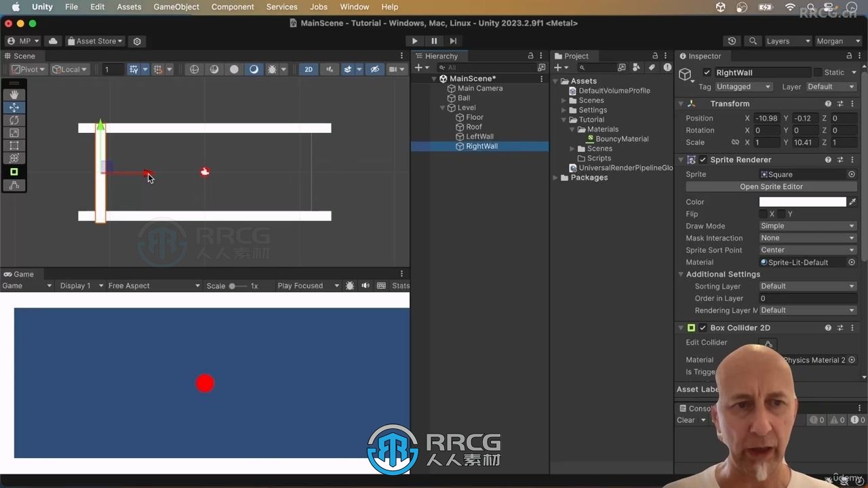The width and height of the screenshot is (868, 488).
Task: Click the color eyedropper icon
Action: click(852, 202)
